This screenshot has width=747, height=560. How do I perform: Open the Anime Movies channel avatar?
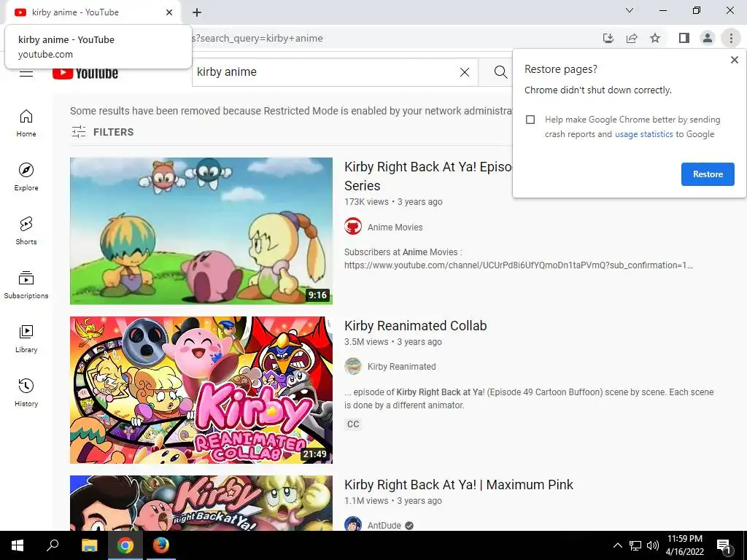[x=353, y=227]
